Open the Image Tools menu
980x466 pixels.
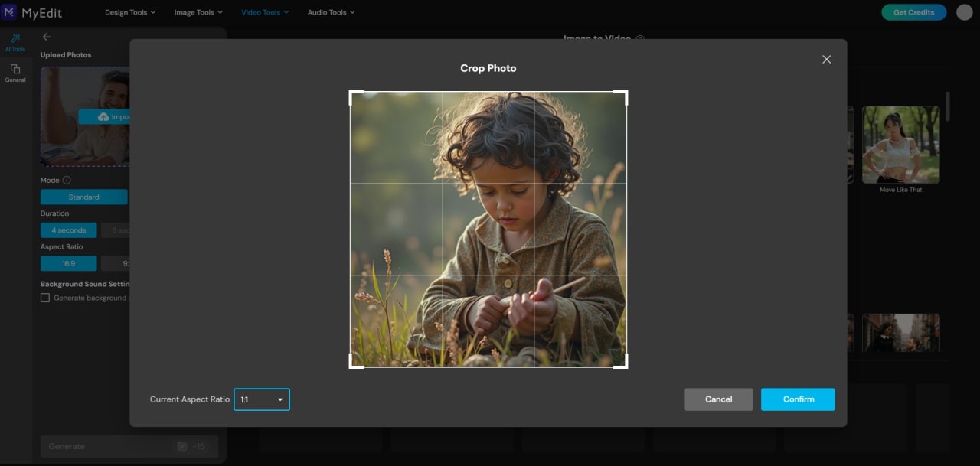click(198, 11)
